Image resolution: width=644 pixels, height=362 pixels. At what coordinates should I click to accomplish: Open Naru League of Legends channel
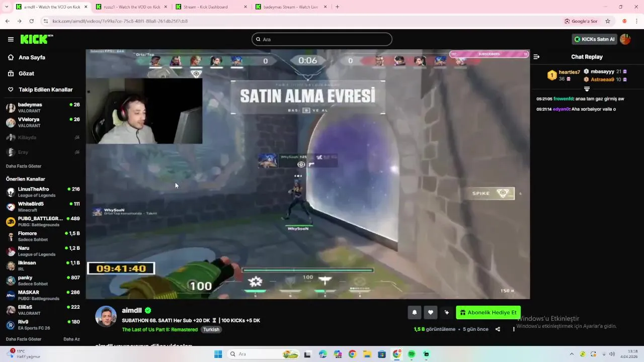point(43,251)
